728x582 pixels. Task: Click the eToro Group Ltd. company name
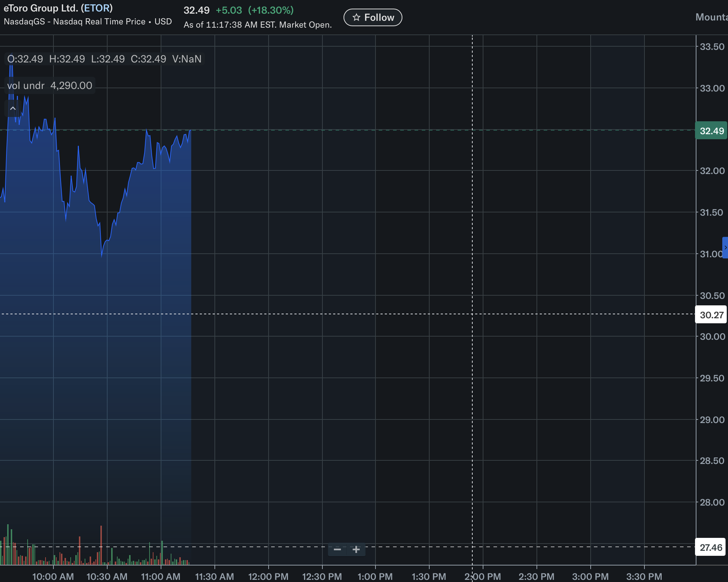[x=41, y=8]
